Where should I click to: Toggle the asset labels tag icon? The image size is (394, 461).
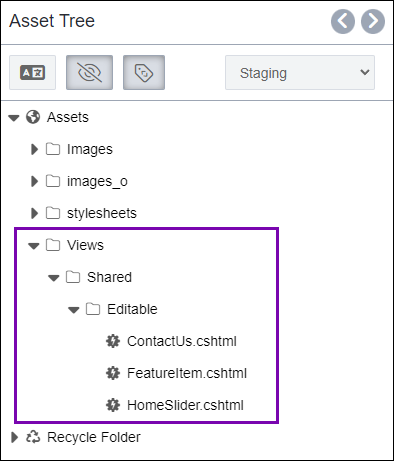point(144,73)
